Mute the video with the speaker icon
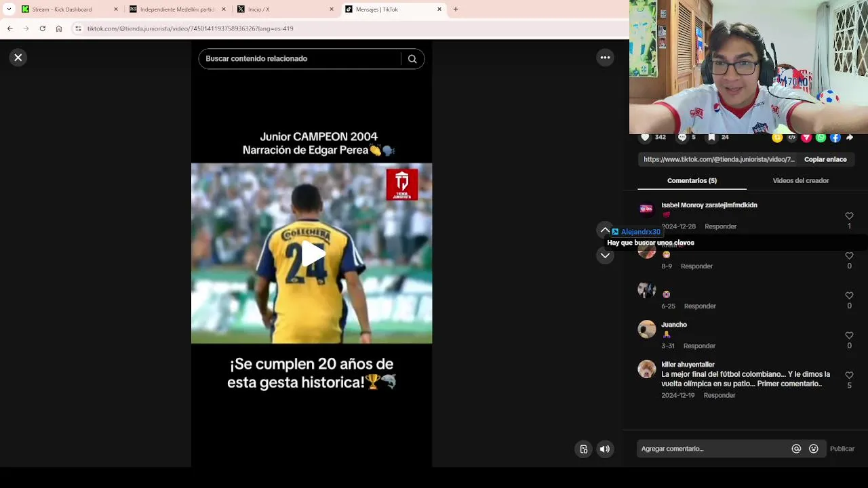 (605, 449)
